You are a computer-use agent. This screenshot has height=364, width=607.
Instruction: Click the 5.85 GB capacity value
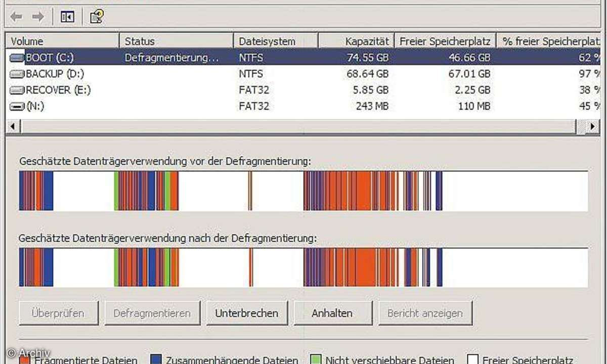[372, 90]
